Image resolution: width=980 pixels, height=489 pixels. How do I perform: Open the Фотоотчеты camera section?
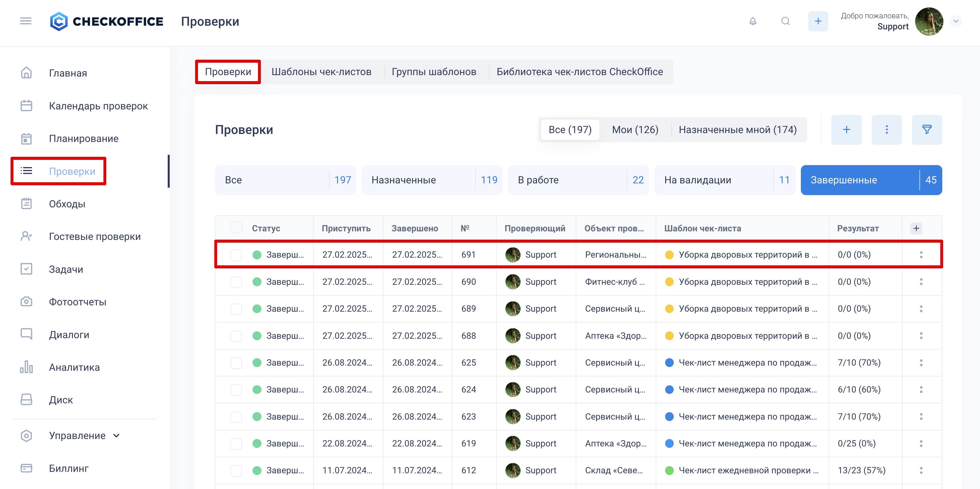click(77, 302)
